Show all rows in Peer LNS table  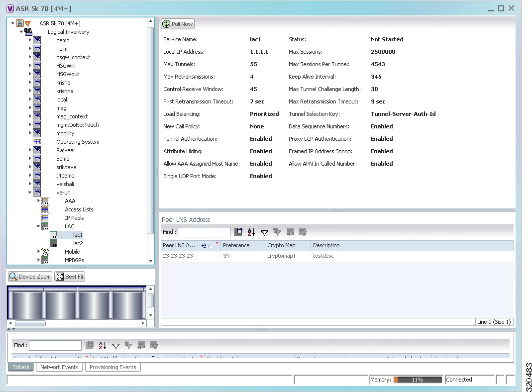click(290, 232)
